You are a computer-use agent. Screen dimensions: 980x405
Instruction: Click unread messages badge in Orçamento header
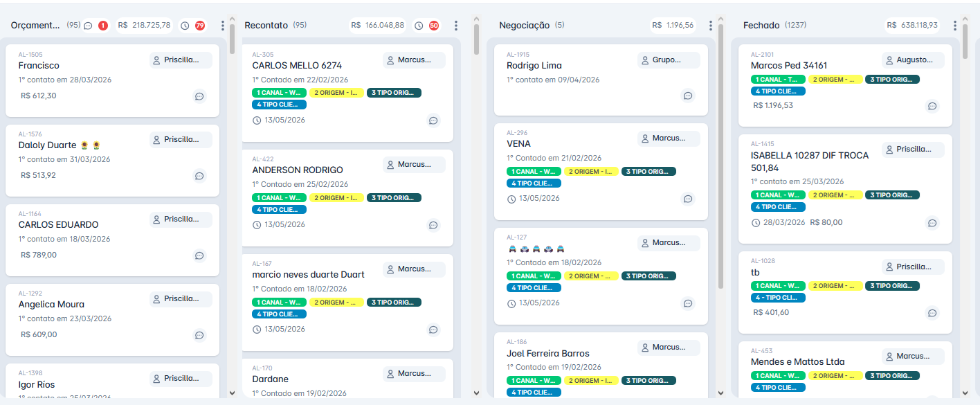click(x=96, y=26)
